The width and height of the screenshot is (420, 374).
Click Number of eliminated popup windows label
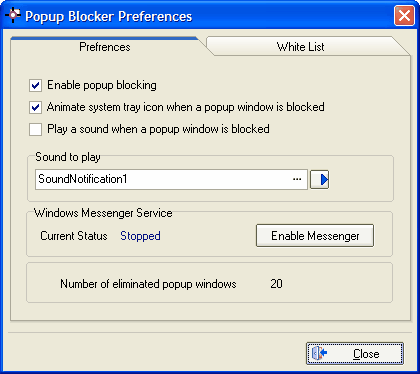148,284
